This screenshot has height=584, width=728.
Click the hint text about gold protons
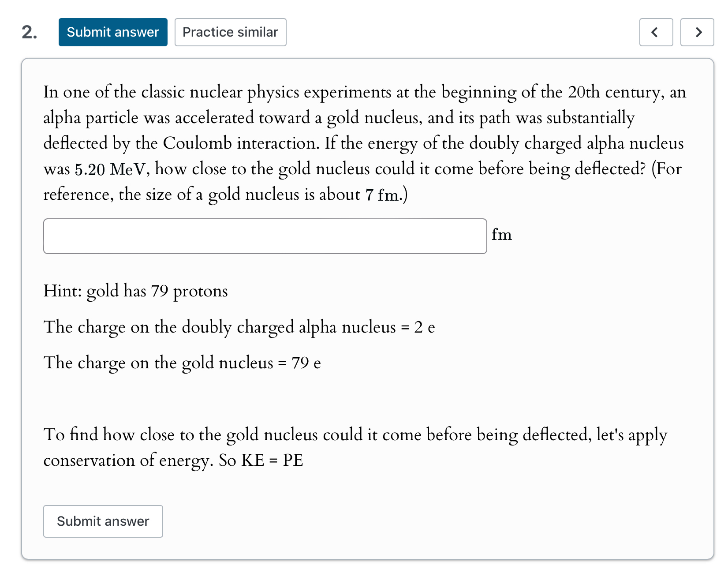[x=135, y=291]
